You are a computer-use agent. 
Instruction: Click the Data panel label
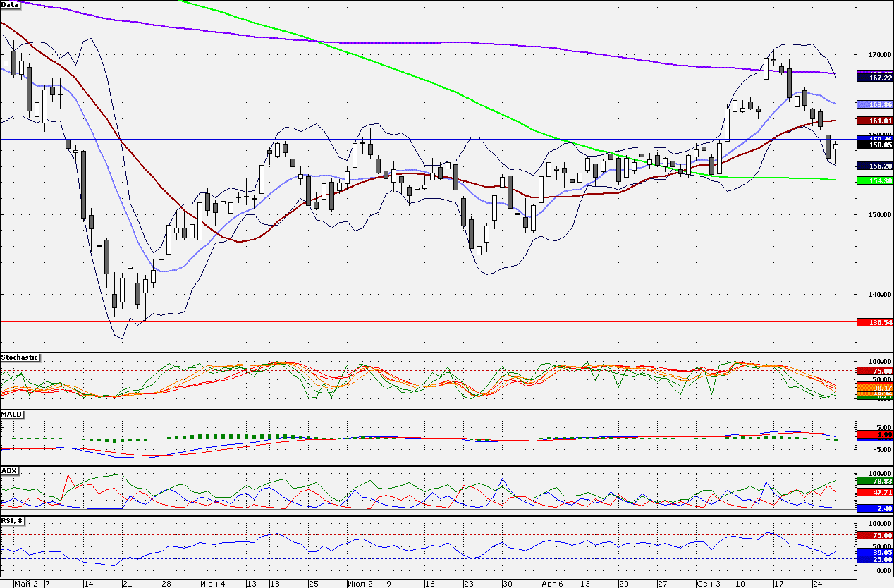click(11, 5)
